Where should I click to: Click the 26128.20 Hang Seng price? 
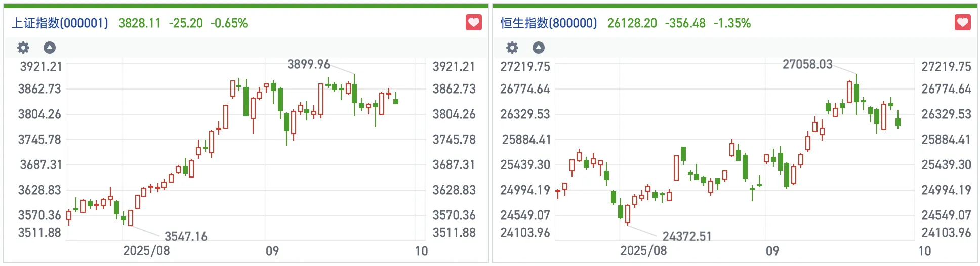point(632,23)
